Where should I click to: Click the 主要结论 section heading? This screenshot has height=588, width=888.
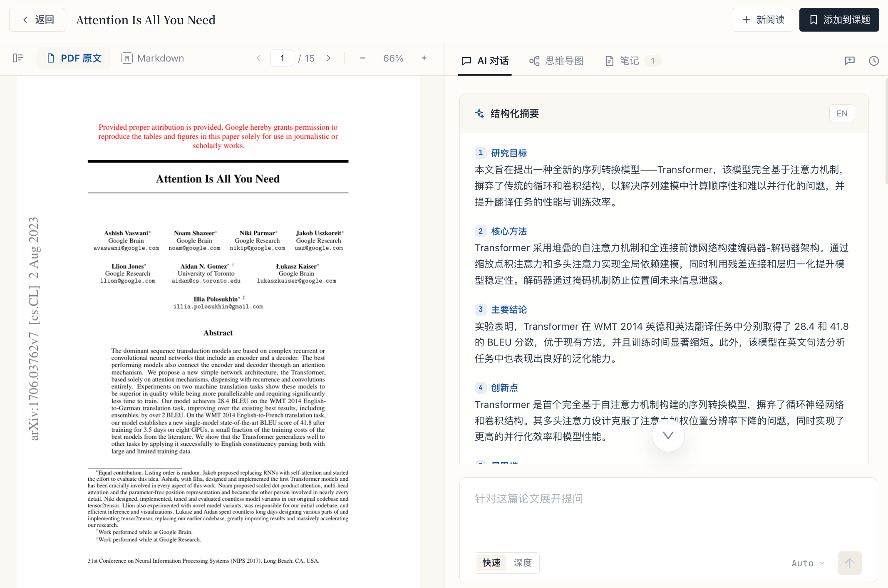(x=509, y=309)
